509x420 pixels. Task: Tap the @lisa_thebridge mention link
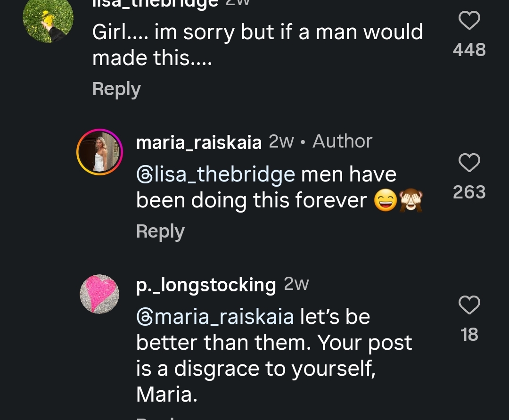(x=216, y=175)
